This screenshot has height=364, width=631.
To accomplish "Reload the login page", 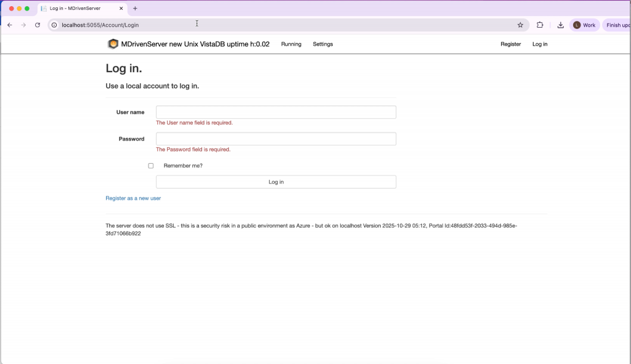I will coord(38,25).
